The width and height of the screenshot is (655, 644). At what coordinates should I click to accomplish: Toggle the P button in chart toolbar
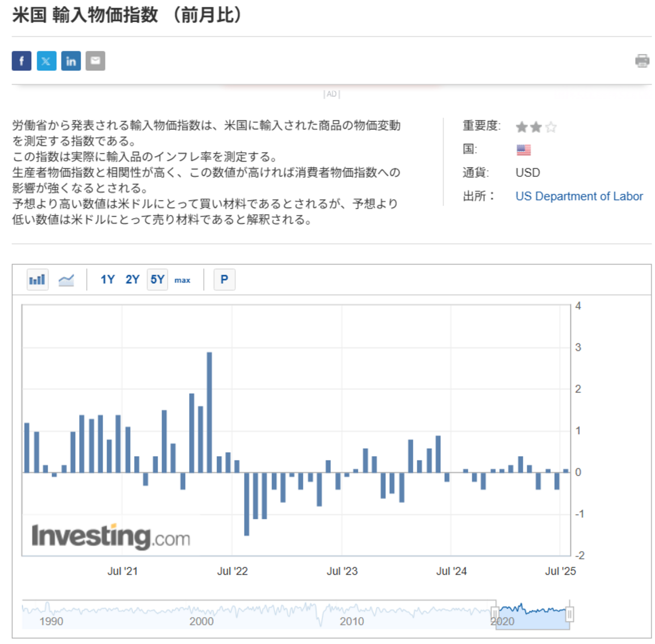(224, 280)
